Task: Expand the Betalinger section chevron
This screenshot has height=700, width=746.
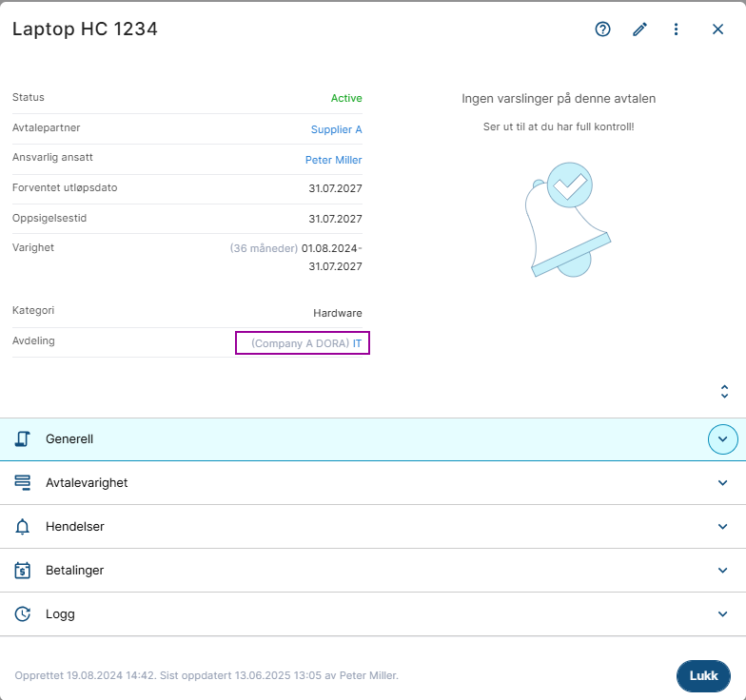Action: click(x=723, y=571)
